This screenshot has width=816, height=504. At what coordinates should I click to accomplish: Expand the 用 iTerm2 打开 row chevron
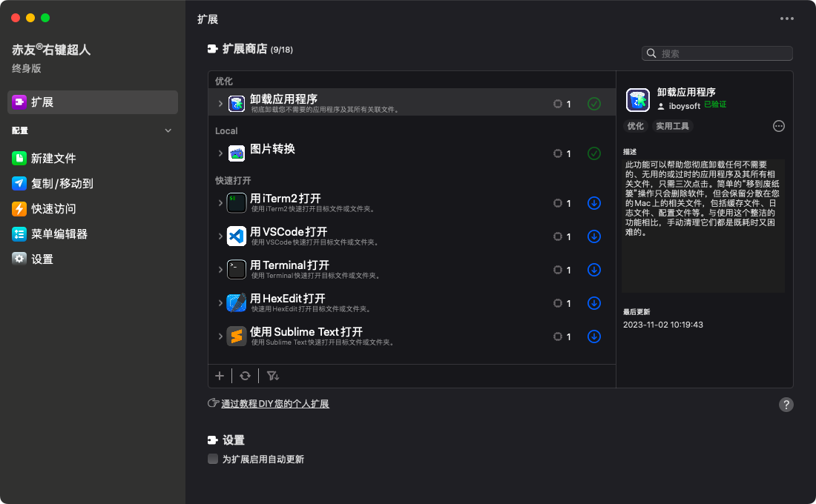point(220,203)
